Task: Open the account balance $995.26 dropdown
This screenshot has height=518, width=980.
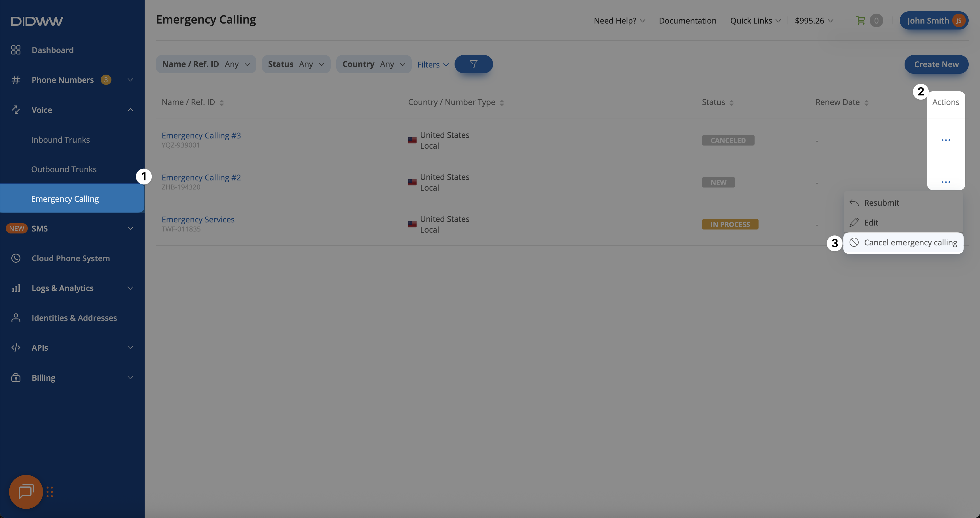Action: (x=814, y=20)
